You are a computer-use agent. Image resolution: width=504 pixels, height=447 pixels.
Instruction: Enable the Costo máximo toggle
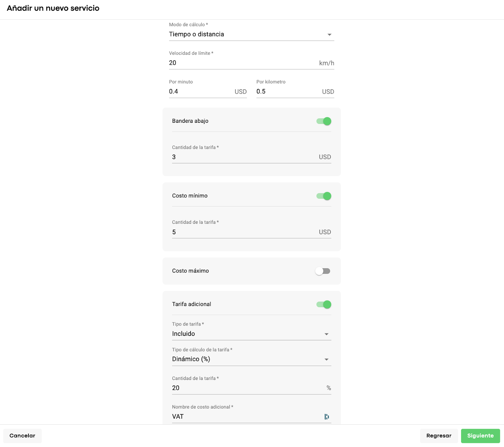click(x=323, y=271)
